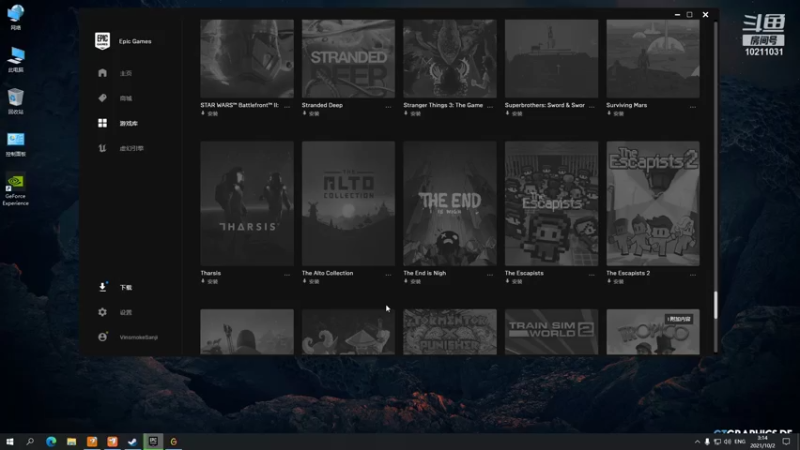Click the library vertical scrollbar thumb
800x450 pixels.
point(715,305)
